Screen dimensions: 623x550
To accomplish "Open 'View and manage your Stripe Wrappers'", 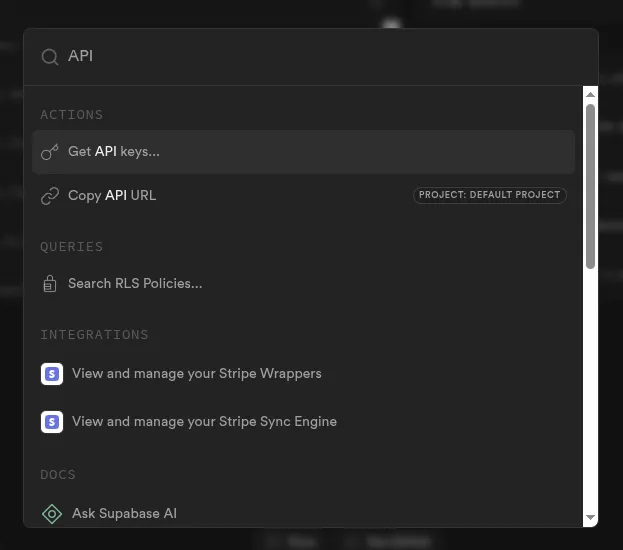I will point(197,374).
